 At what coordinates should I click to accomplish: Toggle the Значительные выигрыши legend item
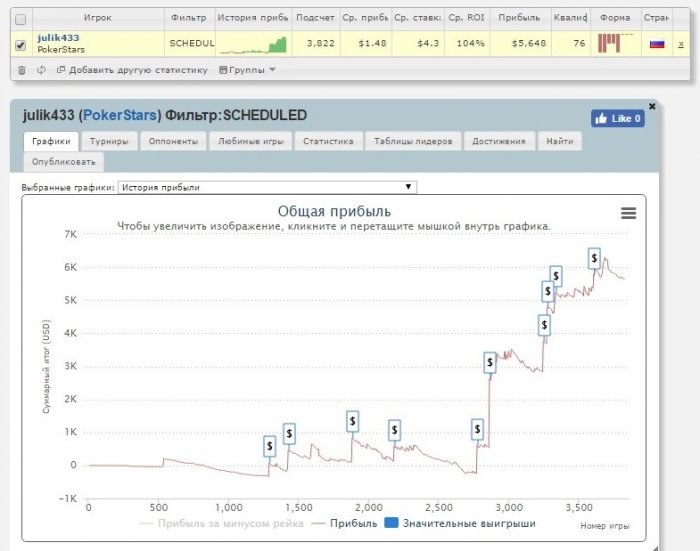click(x=460, y=523)
